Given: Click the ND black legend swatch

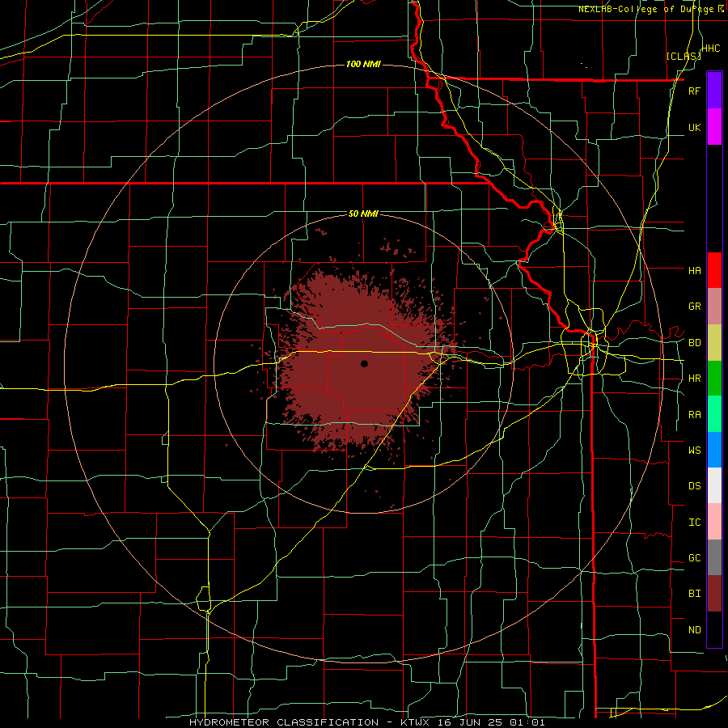Looking at the screenshot, I should (x=714, y=629).
